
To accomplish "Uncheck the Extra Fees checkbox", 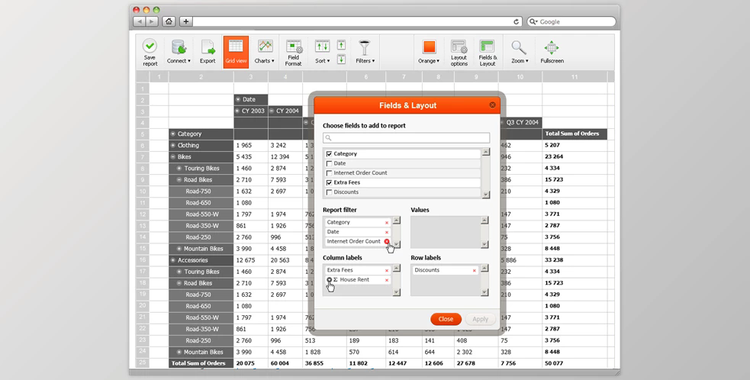I will point(329,182).
